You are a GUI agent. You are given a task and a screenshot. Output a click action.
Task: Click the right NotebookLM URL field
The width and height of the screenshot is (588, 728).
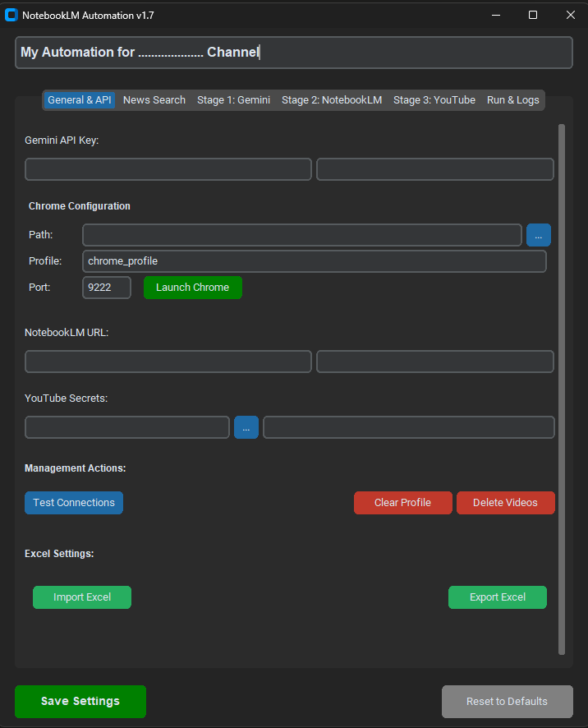pyautogui.click(x=435, y=362)
